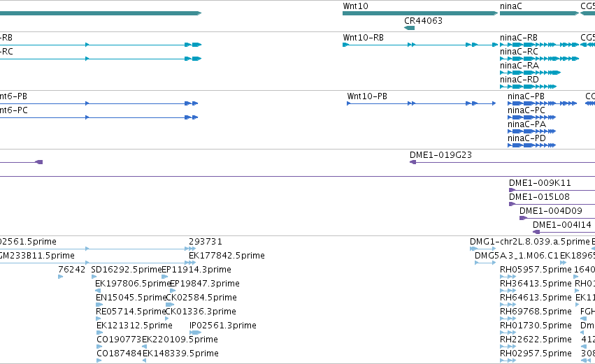Viewport: 595px width, 364px height.
Task: Click the CR44063 gene label
Action: (x=423, y=21)
